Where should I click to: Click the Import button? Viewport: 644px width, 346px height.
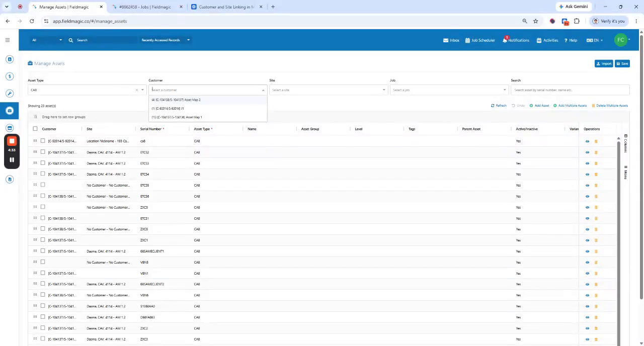(604, 63)
